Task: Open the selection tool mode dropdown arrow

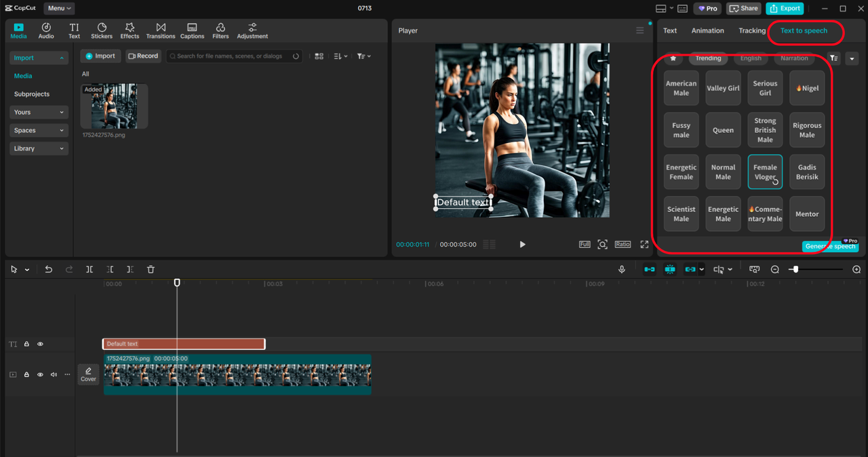Action: [x=27, y=270]
